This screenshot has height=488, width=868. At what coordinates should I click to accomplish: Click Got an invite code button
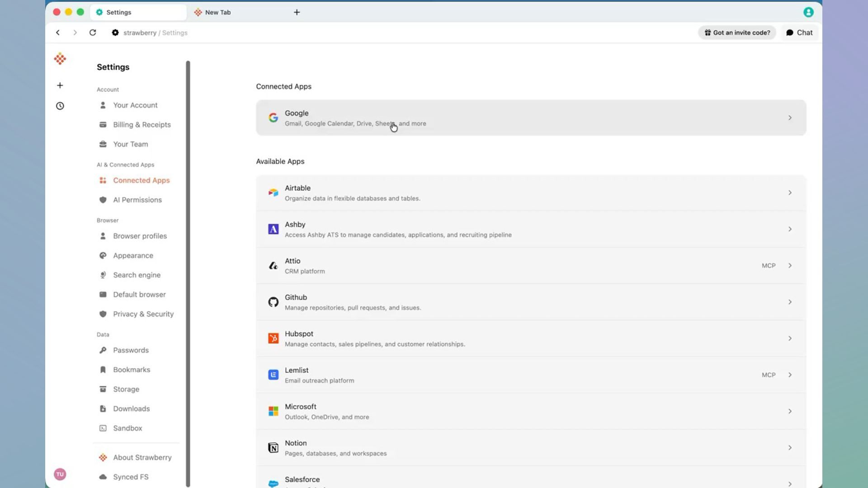pos(737,33)
